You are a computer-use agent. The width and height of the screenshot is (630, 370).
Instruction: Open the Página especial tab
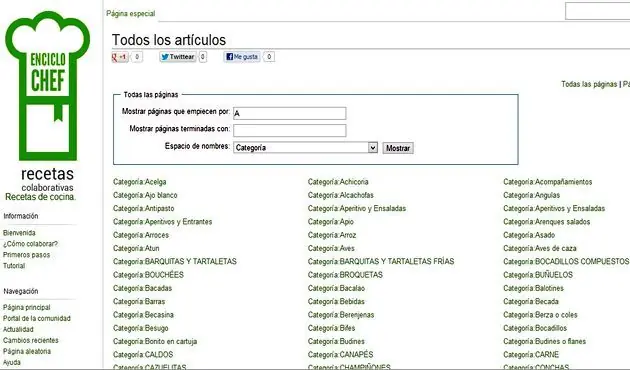tap(131, 14)
